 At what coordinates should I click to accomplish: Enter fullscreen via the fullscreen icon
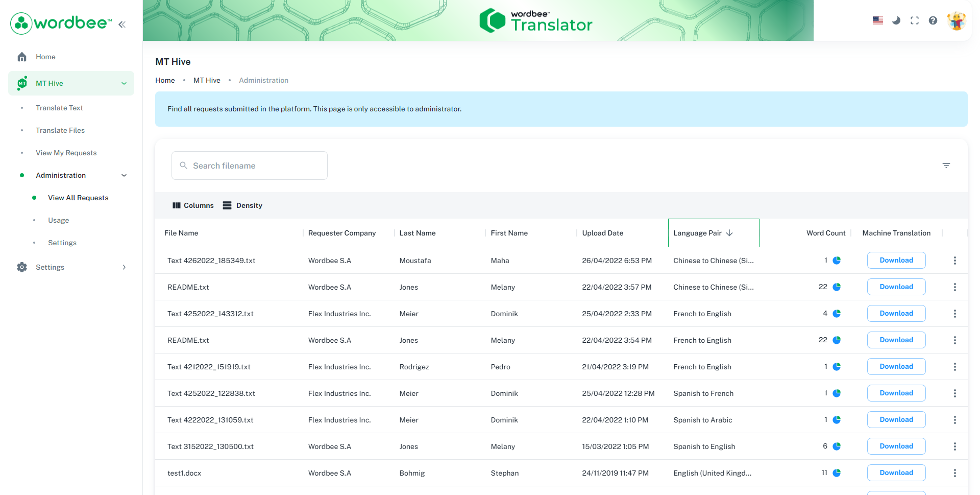click(x=915, y=20)
